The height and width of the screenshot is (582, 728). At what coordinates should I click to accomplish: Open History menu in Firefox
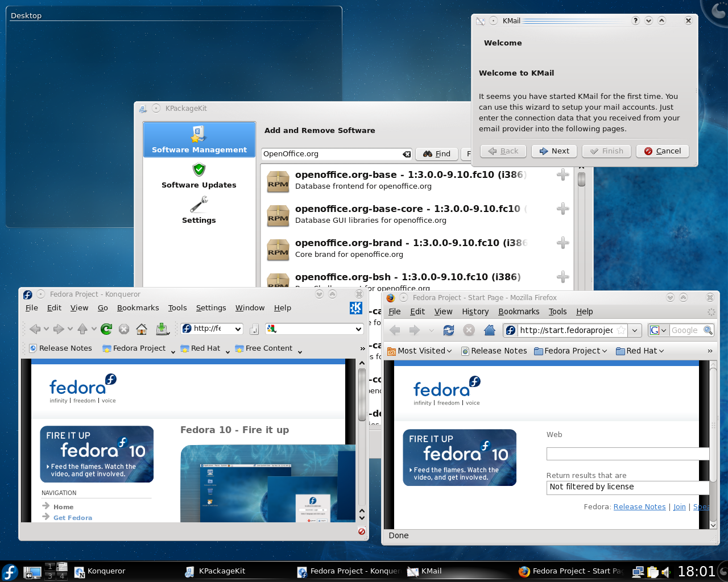pyautogui.click(x=475, y=311)
